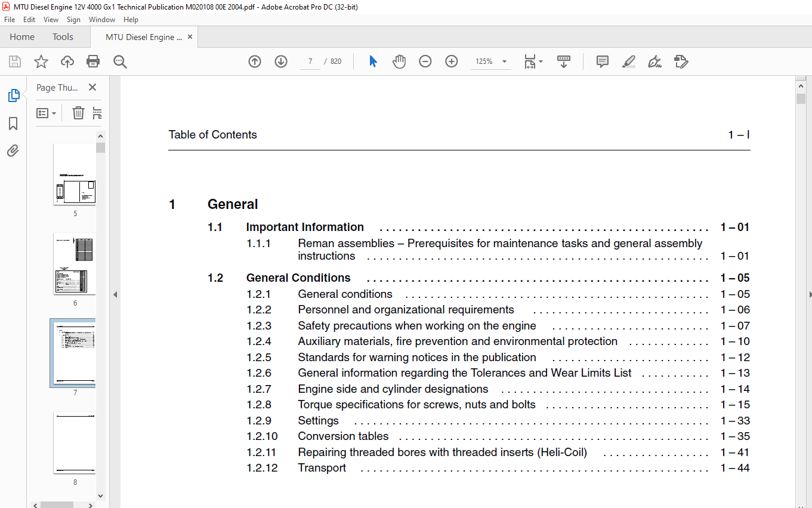Image resolution: width=812 pixels, height=508 pixels.
Task: Open the Window menu
Action: (x=102, y=20)
